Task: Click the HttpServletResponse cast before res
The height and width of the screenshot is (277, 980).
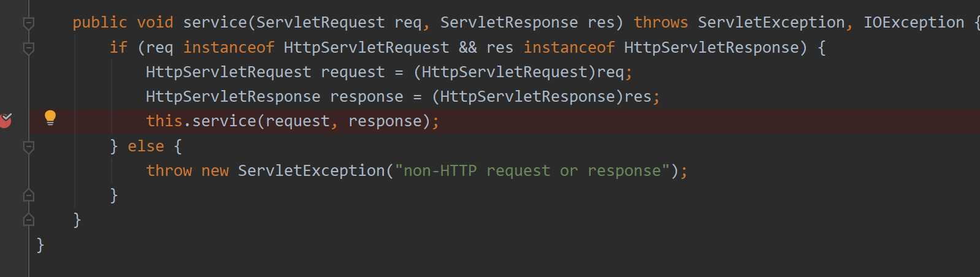Action: click(528, 97)
